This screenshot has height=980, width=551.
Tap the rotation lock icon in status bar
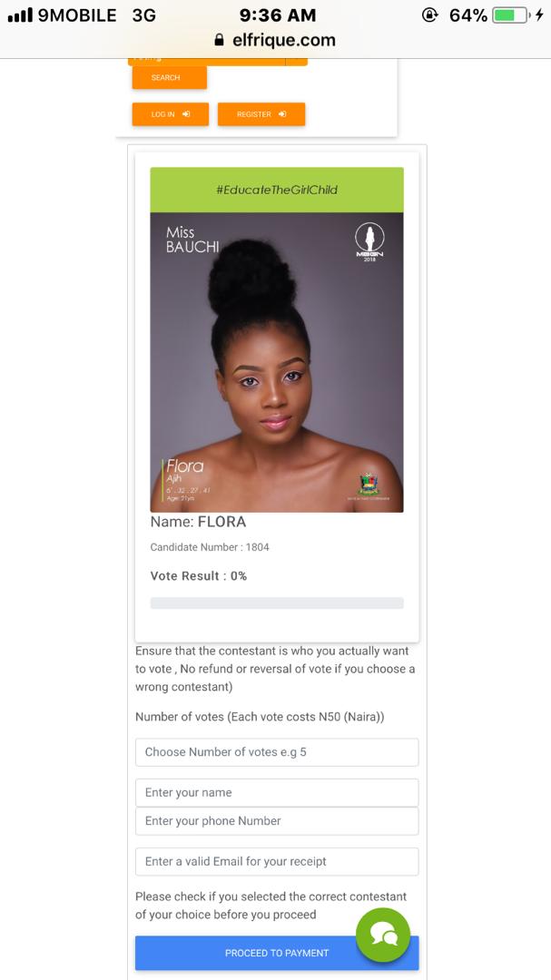(430, 15)
